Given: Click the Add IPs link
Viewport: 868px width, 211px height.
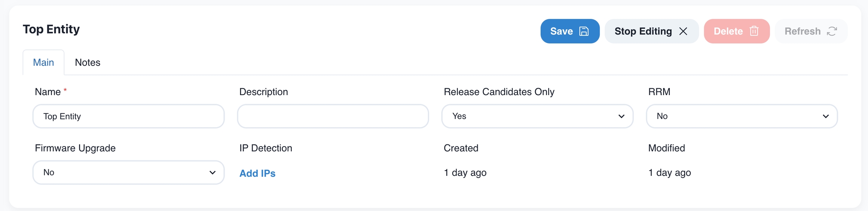Looking at the screenshot, I should [257, 173].
